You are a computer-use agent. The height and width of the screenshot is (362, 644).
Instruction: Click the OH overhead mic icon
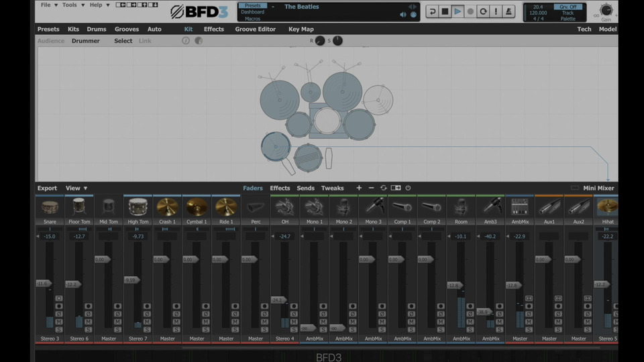[x=284, y=207]
